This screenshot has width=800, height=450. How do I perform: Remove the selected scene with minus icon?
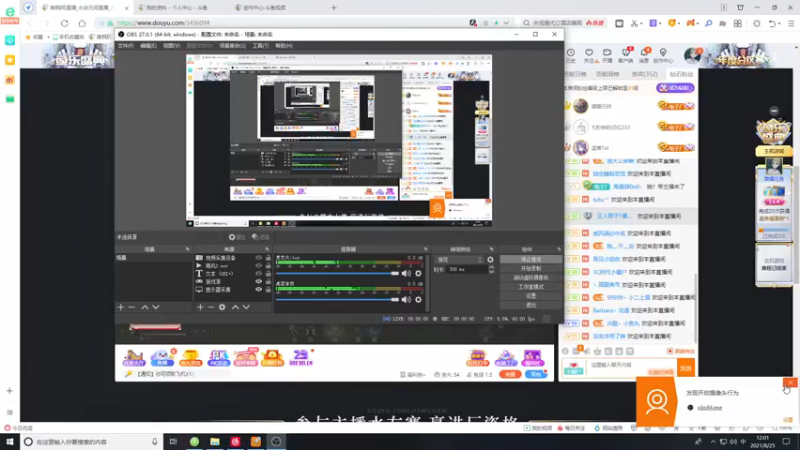132,307
